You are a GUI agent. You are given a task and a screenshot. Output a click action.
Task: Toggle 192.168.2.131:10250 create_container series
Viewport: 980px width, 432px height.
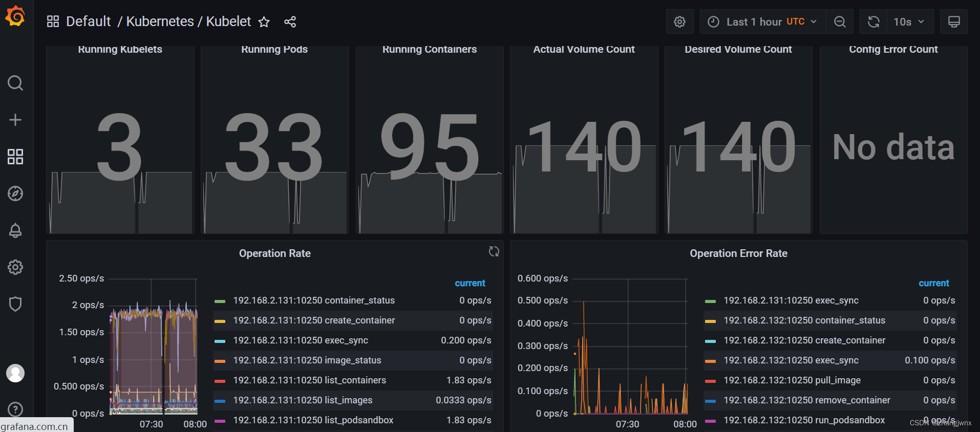314,320
